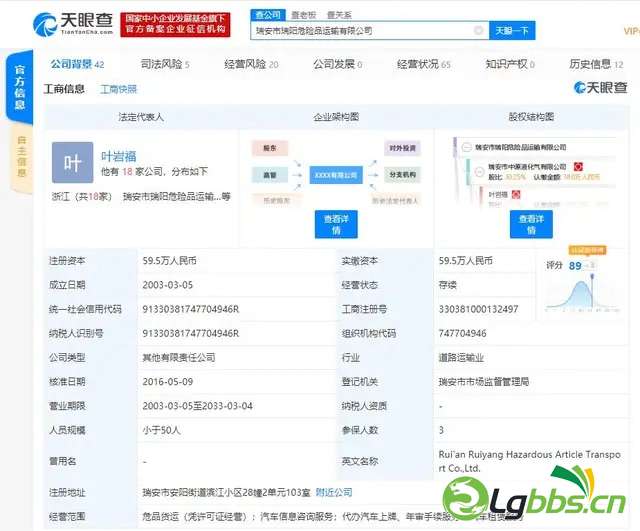The image size is (640, 531).
Task: Click the 叶 avatar thumbnail
Action: coord(72,162)
